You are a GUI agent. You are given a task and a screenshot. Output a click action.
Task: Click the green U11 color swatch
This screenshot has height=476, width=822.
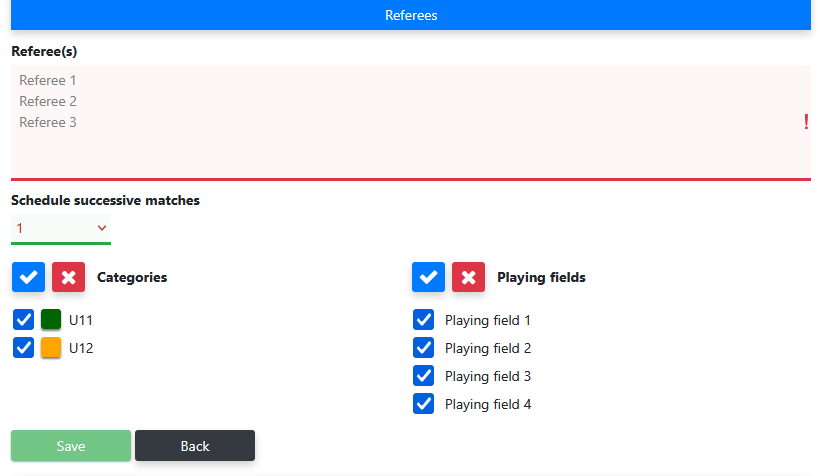pyautogui.click(x=51, y=319)
